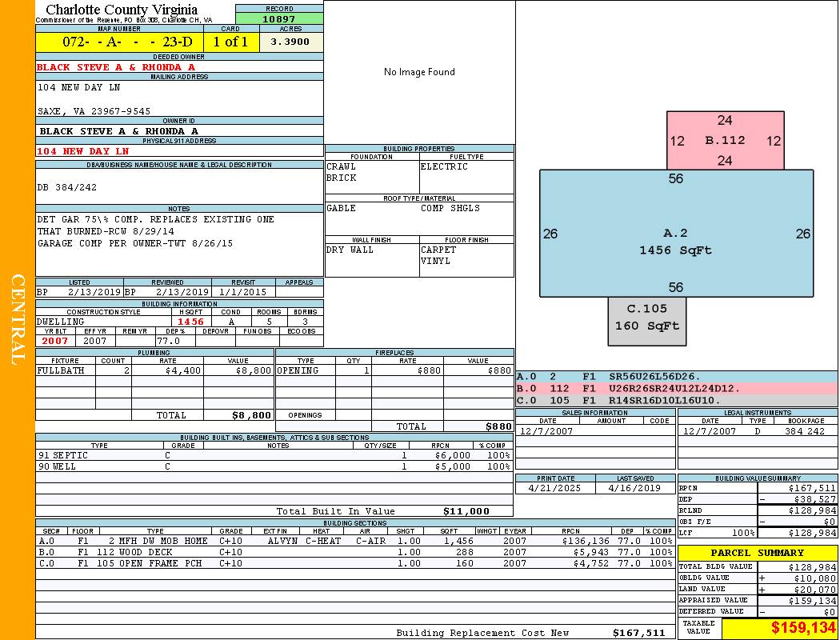Click OBLDG VALUE $10,080
Image resolution: width=840 pixels, height=640 pixels.
click(815, 578)
